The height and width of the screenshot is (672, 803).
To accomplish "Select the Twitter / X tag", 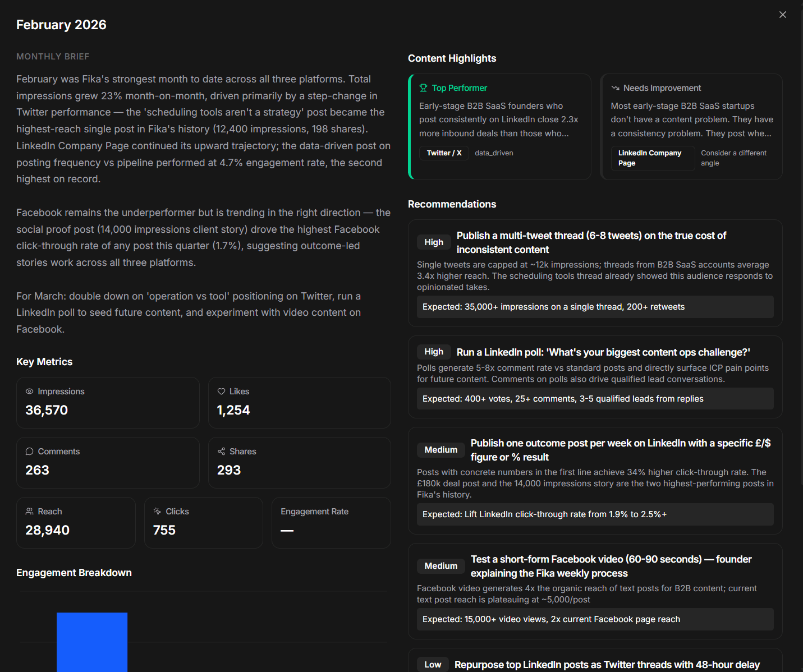I will pyautogui.click(x=444, y=153).
